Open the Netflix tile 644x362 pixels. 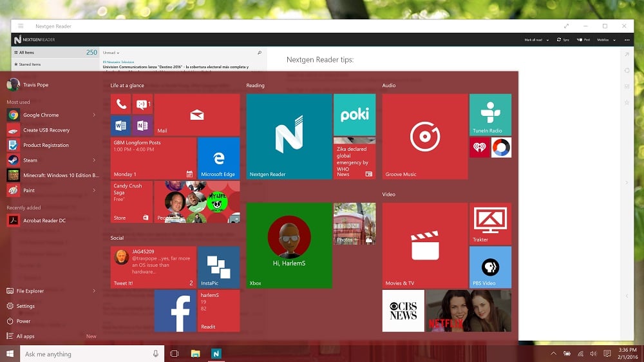[x=469, y=310]
